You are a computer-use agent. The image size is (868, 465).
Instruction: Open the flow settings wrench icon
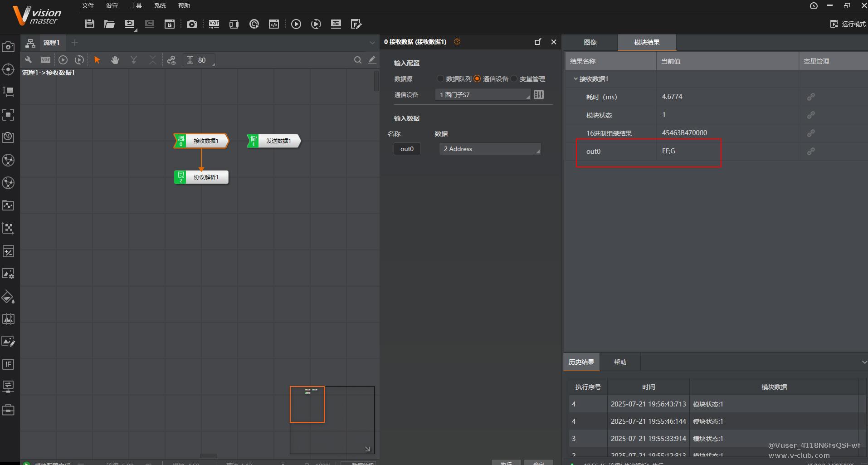(x=28, y=60)
